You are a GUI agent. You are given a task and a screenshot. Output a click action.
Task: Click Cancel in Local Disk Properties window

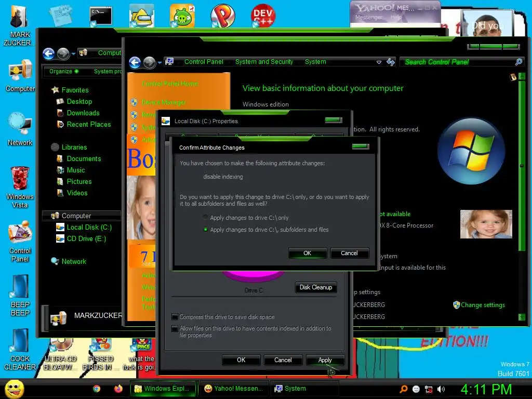click(x=283, y=360)
